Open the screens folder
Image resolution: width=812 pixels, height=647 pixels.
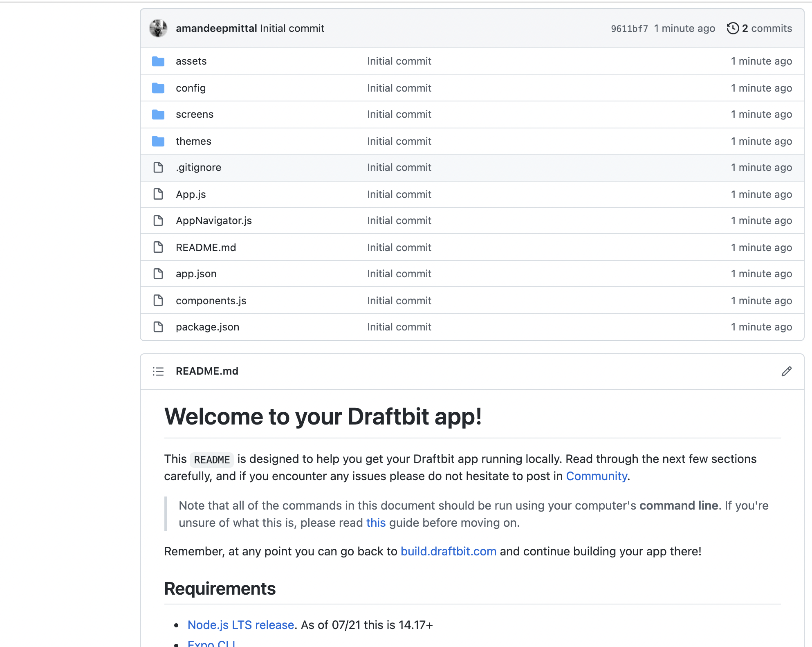(195, 114)
